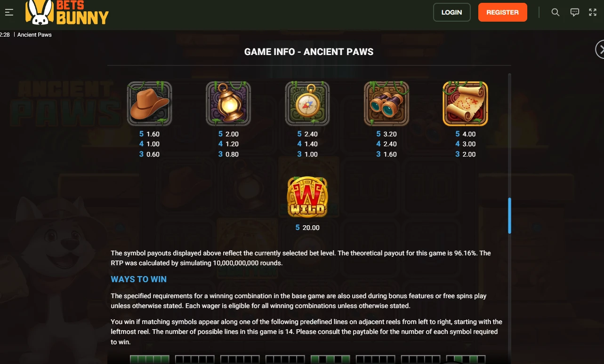604x364 pixels.
Task: Select the lantern symbol icon
Action: point(228,103)
